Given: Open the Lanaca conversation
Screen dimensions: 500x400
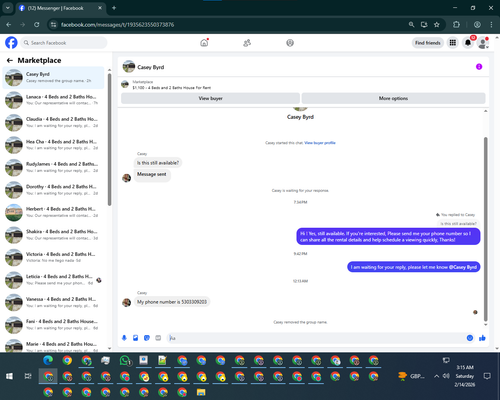Looking at the screenshot, I should [53, 100].
